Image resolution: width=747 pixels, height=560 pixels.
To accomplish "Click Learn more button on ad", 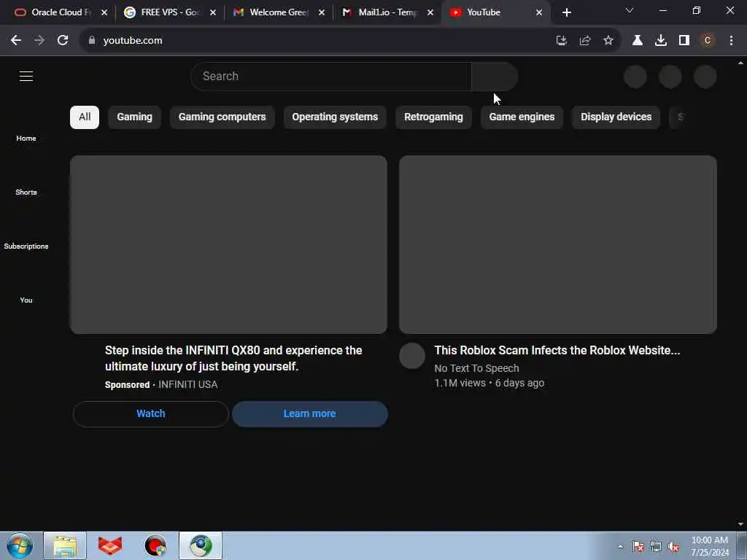I will click(309, 414).
